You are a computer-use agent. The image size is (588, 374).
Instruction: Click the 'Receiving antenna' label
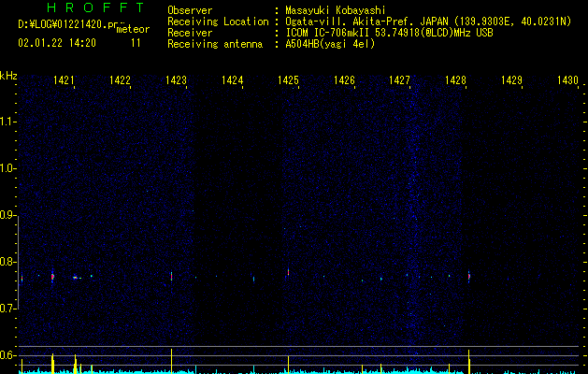coord(215,44)
